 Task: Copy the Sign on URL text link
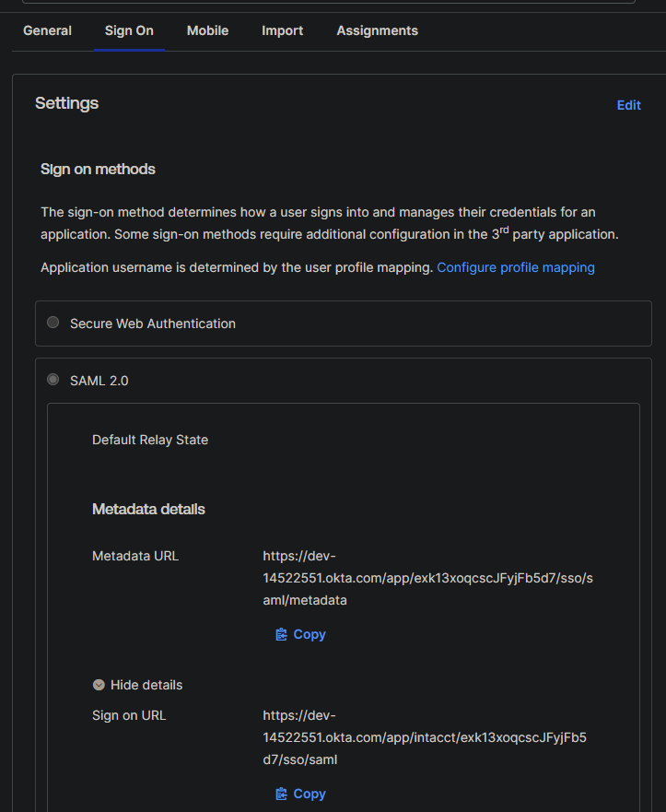coord(310,794)
